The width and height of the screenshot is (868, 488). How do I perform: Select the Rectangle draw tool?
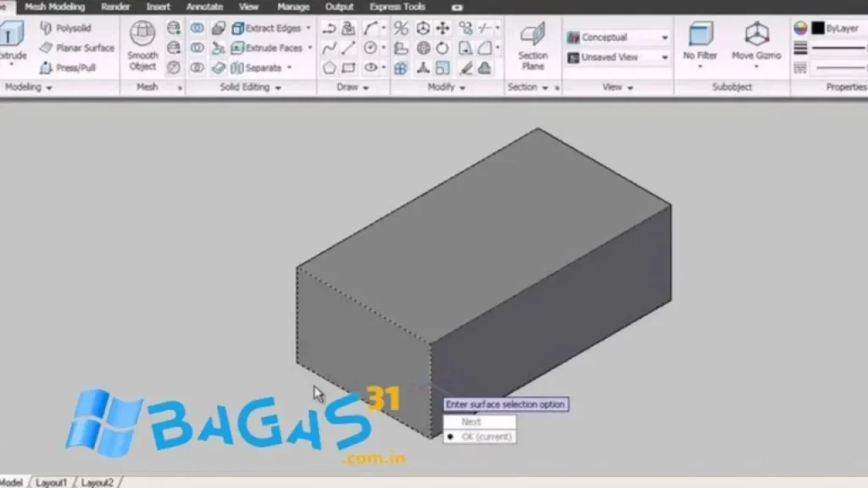coord(348,68)
